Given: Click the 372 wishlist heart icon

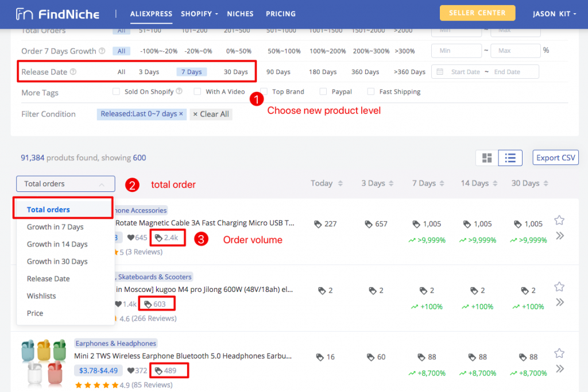Looking at the screenshot, I should point(130,371).
